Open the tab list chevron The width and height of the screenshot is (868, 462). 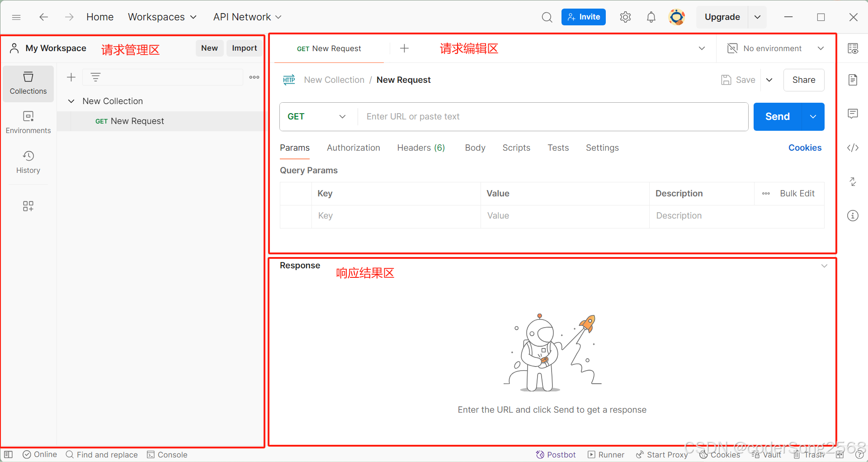702,48
